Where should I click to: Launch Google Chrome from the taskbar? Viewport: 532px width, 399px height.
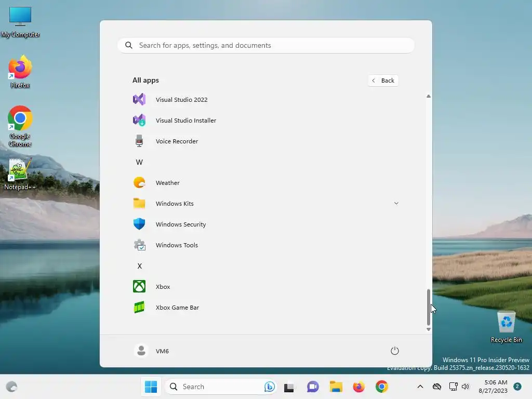(382, 387)
